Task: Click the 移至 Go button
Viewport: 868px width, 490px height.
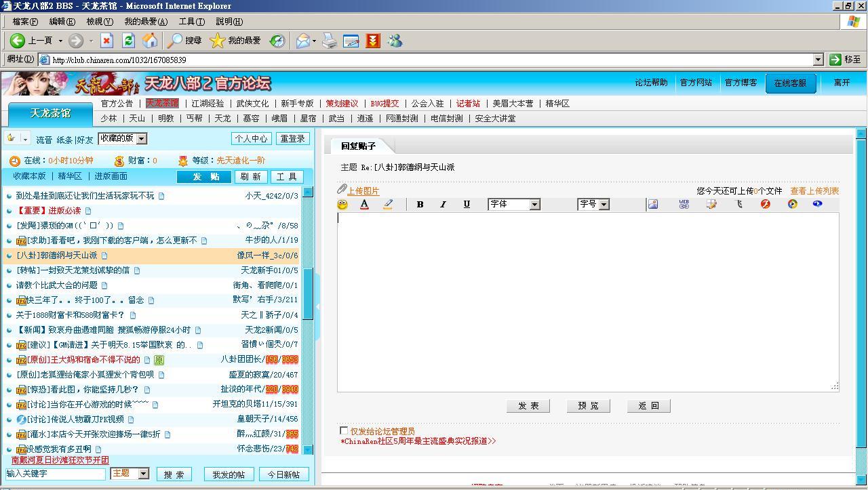Action: (846, 60)
